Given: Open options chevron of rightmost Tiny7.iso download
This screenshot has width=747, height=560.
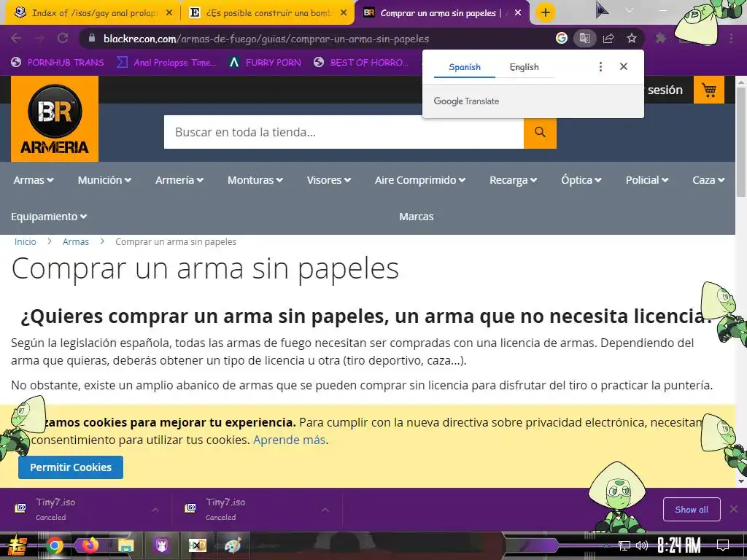Looking at the screenshot, I should tap(325, 510).
